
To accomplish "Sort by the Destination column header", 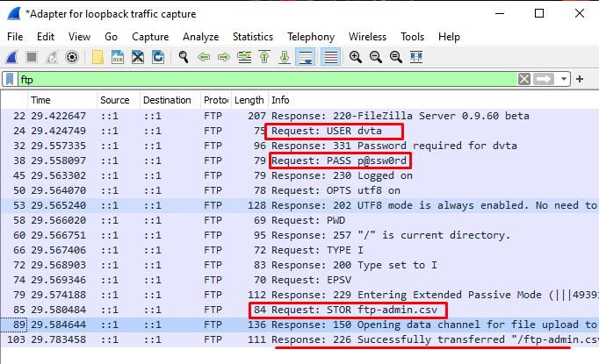I will [170, 100].
